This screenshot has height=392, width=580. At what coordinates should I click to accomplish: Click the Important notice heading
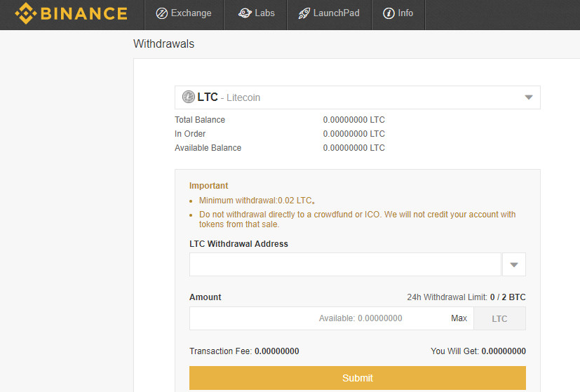coord(208,186)
